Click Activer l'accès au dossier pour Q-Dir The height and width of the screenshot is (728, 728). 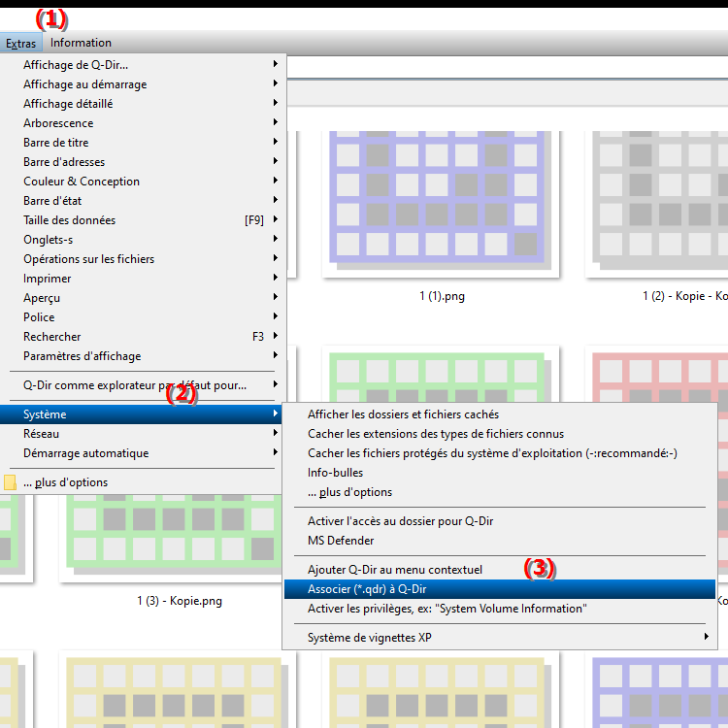500,521
